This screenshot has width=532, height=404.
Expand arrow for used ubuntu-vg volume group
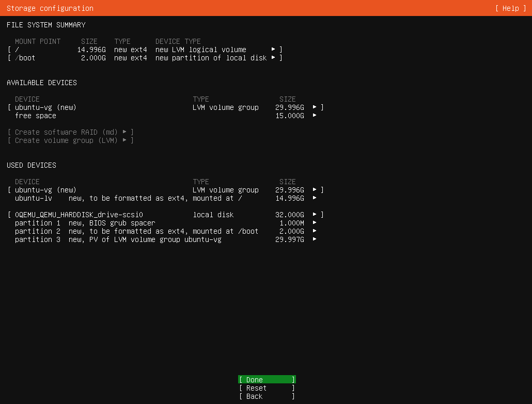pyautogui.click(x=315, y=190)
